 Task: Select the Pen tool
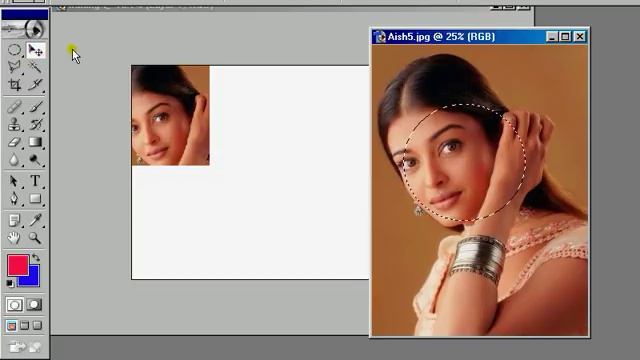point(14,199)
